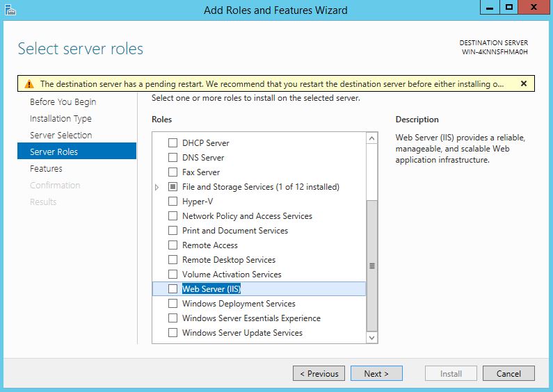
Task: Check Volume Activation Services role
Action: click(173, 275)
